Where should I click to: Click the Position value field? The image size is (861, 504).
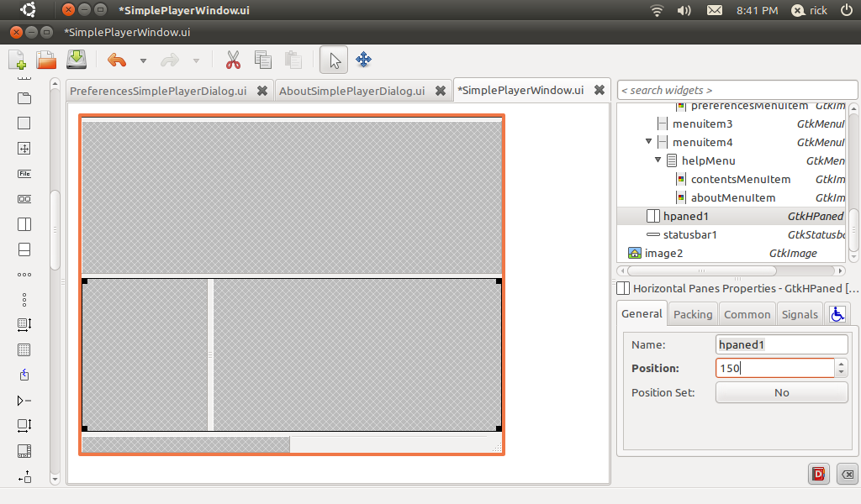pos(774,368)
